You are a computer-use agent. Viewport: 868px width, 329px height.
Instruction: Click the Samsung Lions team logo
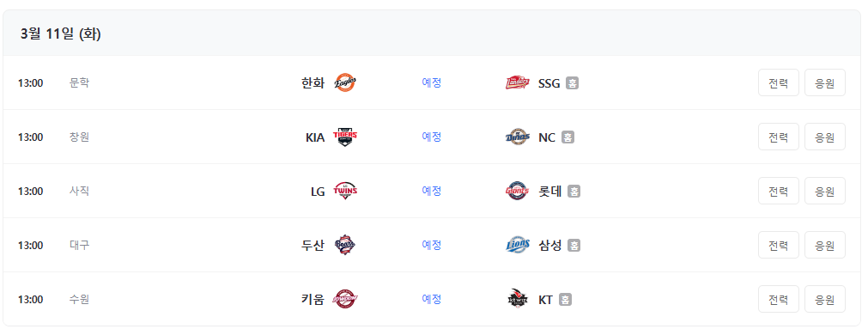click(518, 245)
